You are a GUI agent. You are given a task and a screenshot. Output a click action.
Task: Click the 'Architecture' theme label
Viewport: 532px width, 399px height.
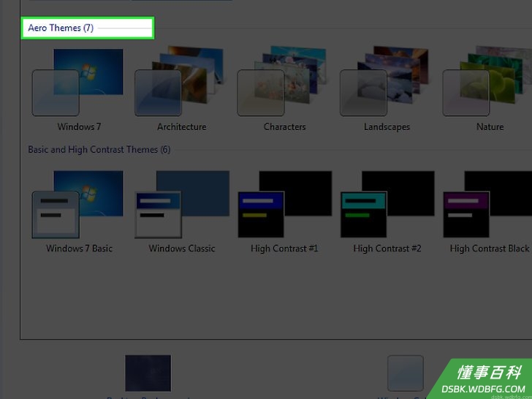point(181,127)
